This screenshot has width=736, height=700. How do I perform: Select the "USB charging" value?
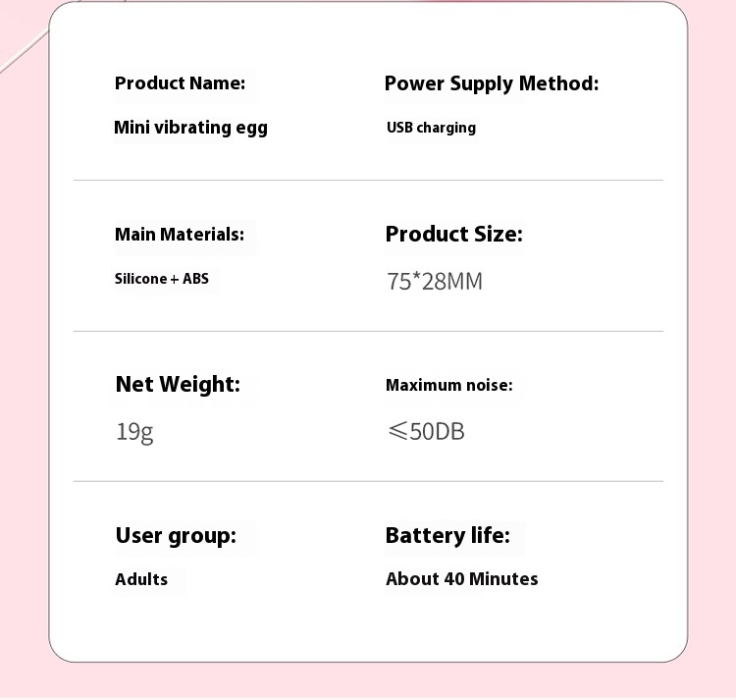(x=431, y=128)
